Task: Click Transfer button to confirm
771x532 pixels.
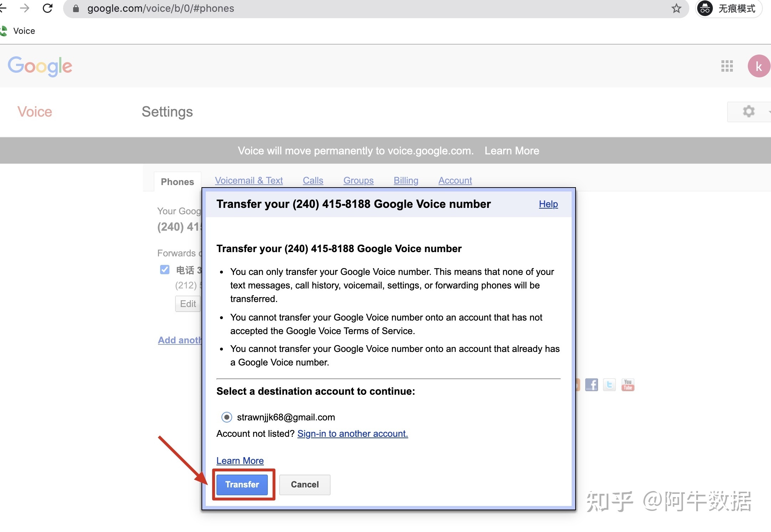Action: pos(241,485)
